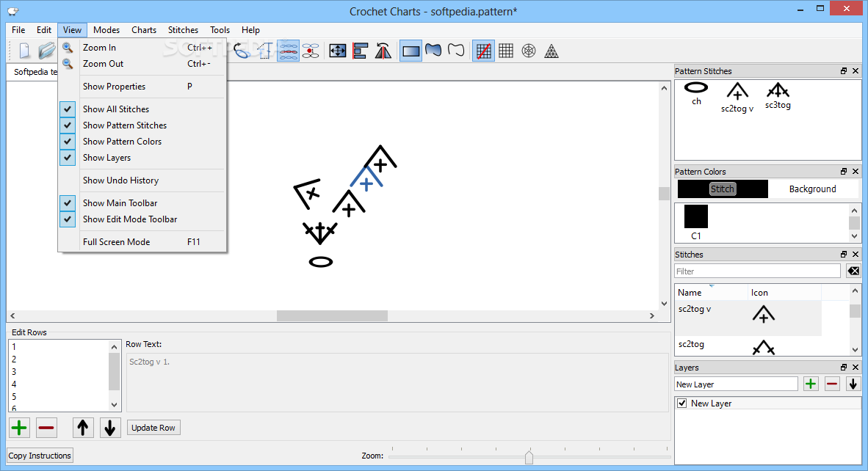Toggle Show All Stitches menu option
The image size is (868, 471).
pyautogui.click(x=142, y=109)
